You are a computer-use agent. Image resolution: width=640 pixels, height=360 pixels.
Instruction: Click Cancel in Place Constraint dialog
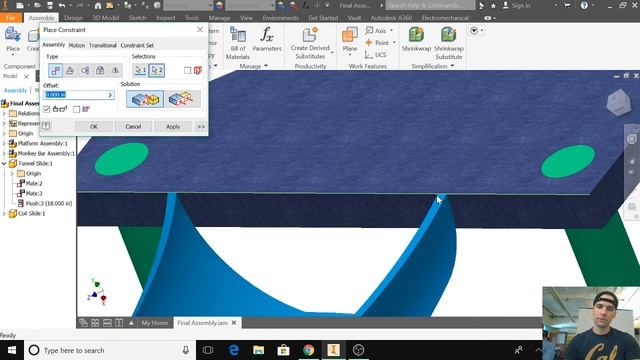coord(133,127)
